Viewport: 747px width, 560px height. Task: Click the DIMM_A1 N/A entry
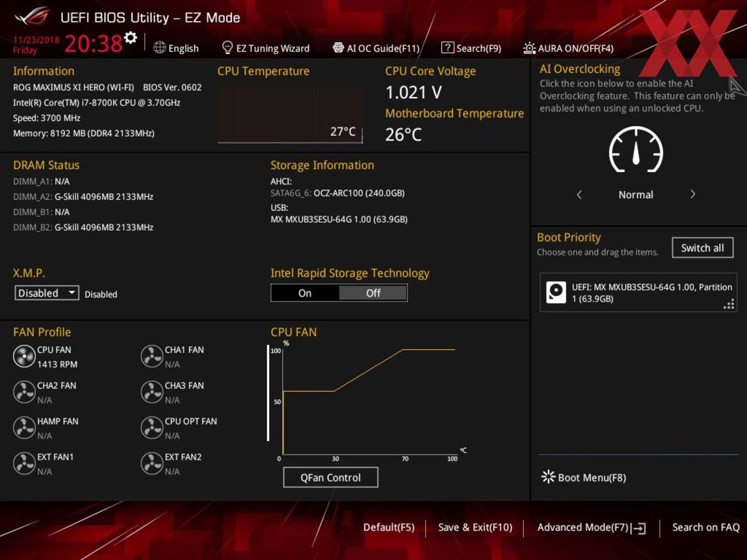[x=41, y=181]
